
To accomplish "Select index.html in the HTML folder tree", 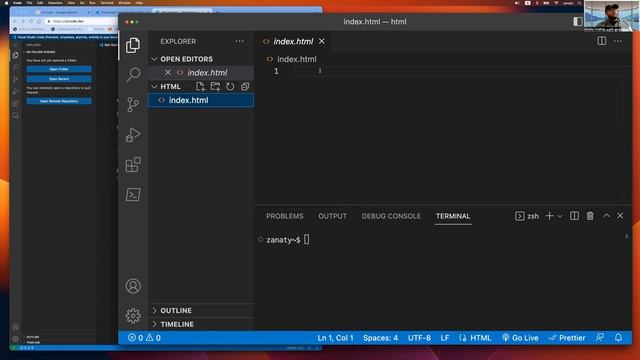I will click(x=201, y=100).
